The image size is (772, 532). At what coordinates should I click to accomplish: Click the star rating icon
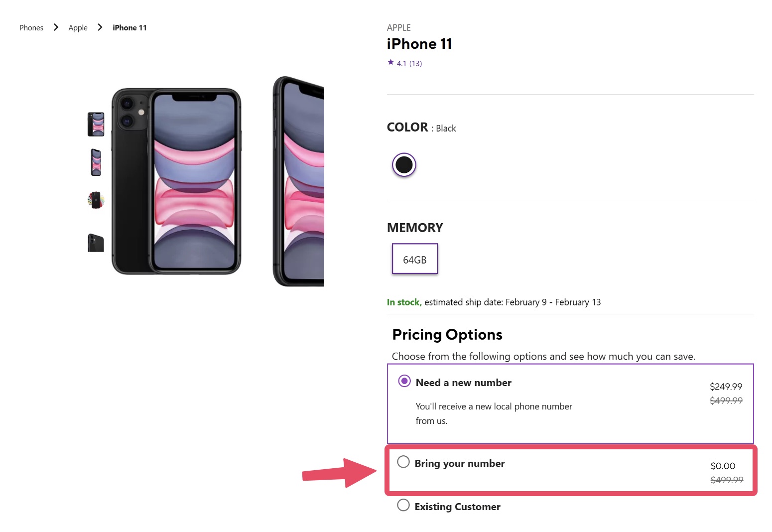(x=390, y=62)
